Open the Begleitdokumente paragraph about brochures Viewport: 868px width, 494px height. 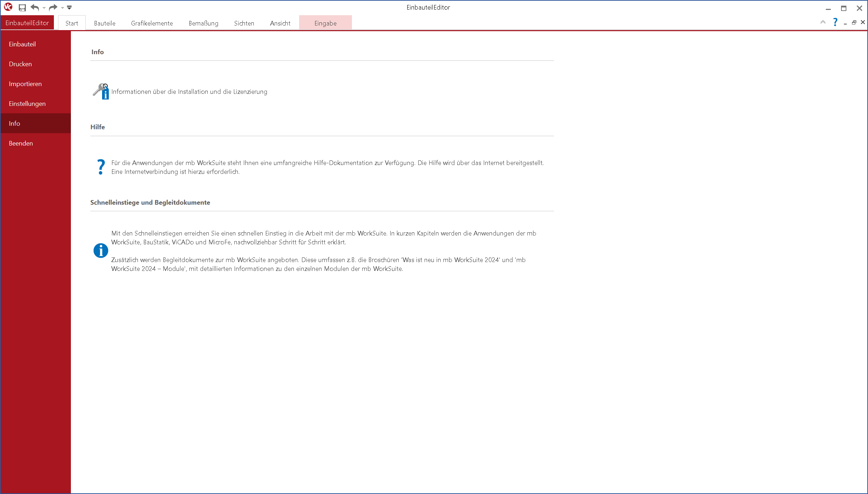click(318, 264)
